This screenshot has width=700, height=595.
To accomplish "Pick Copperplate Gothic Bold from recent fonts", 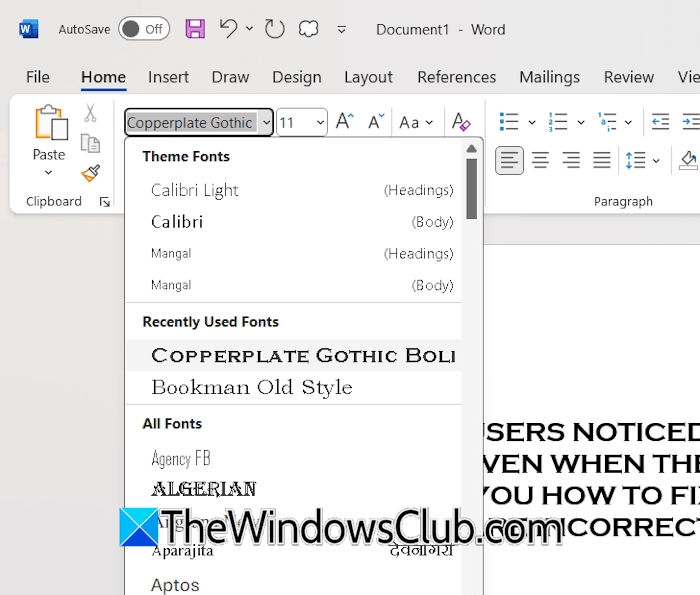I will point(294,356).
